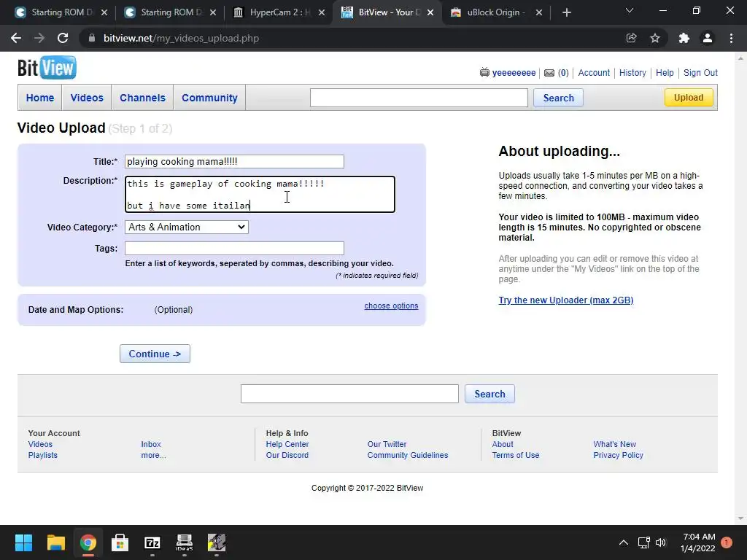Open footer Community Guidelines link
Viewport: 747px width, 560px height.
(408, 455)
